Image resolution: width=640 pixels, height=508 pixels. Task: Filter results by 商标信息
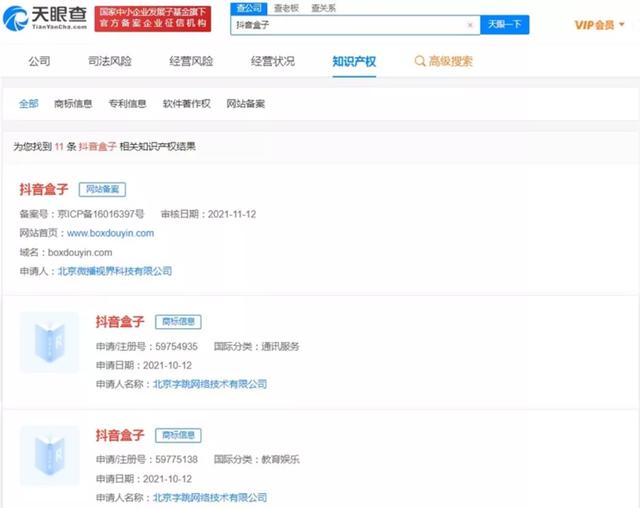pyautogui.click(x=73, y=104)
